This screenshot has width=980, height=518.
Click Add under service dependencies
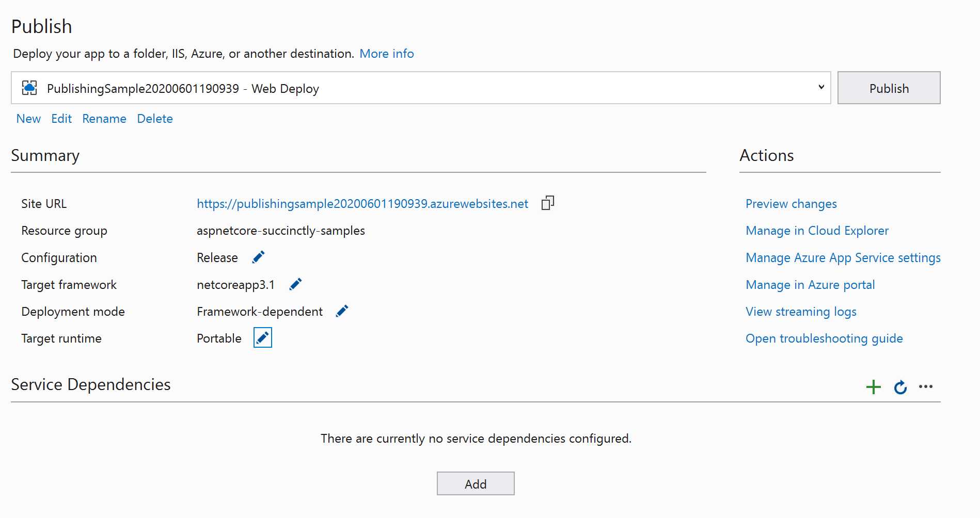coord(475,483)
